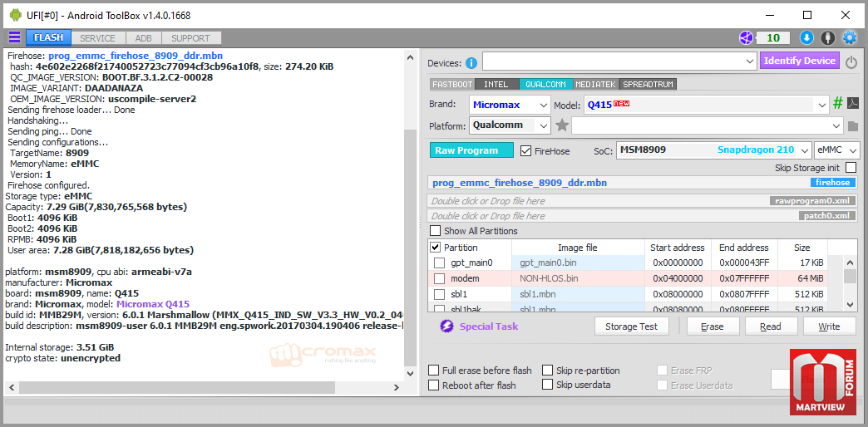Check the gpt_main0 partition checkbox
The width and height of the screenshot is (868, 427).
[x=439, y=263]
